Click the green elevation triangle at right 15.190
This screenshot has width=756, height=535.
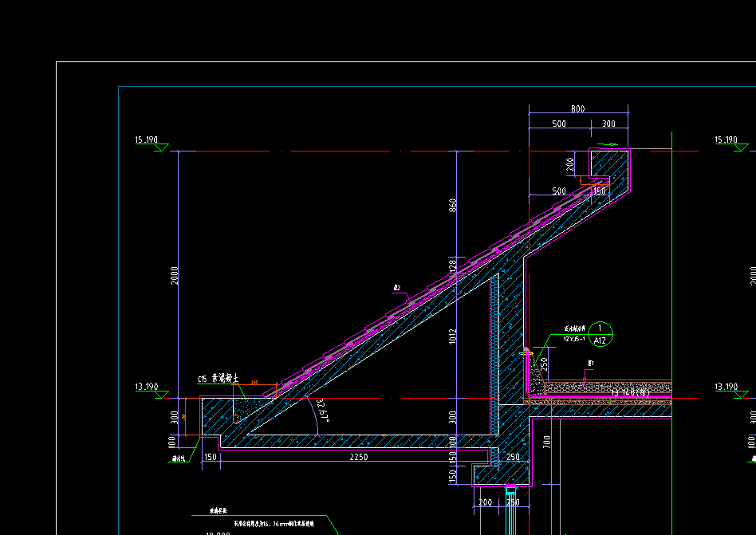click(741, 148)
